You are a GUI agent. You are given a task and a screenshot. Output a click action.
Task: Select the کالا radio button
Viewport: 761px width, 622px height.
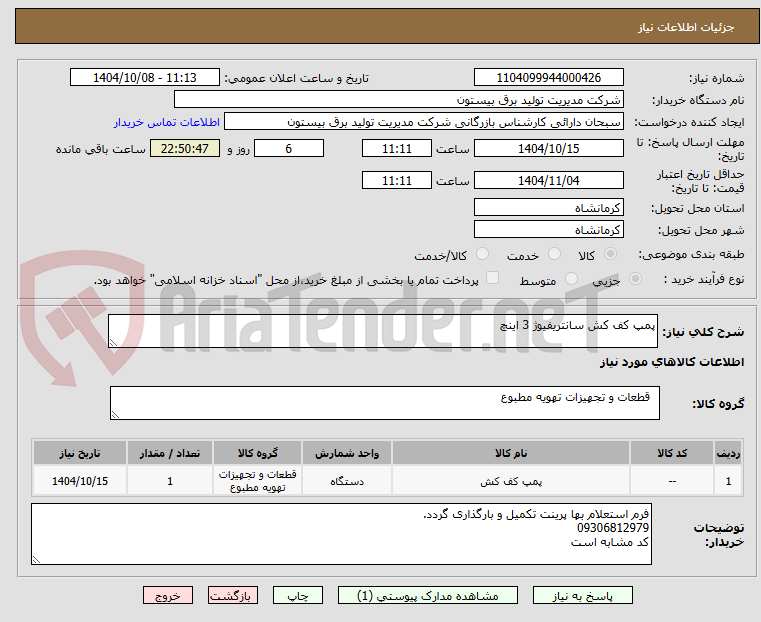coord(611,254)
